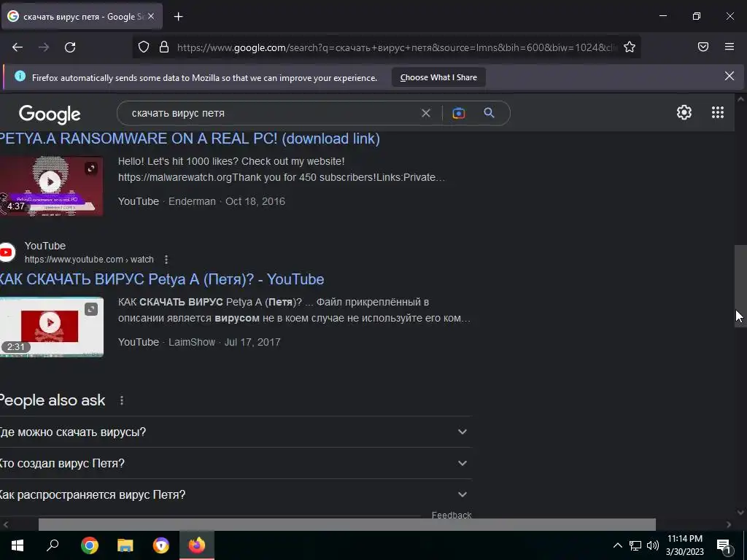
Task: Click Choose What I Share button
Action: coord(438,77)
